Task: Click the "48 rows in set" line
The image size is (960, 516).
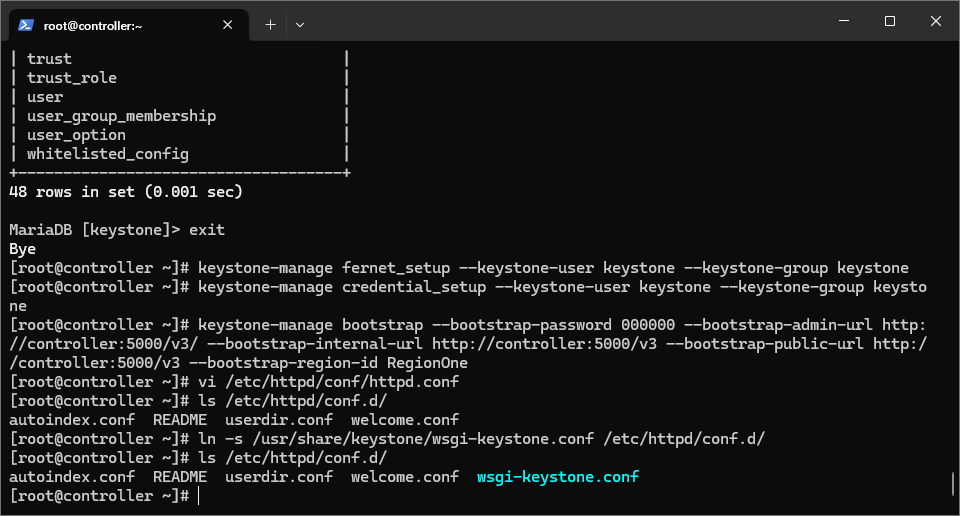Action: 126,191
